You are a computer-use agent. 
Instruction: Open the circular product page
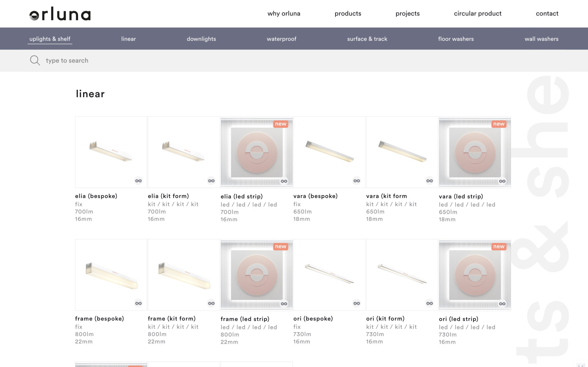(477, 14)
